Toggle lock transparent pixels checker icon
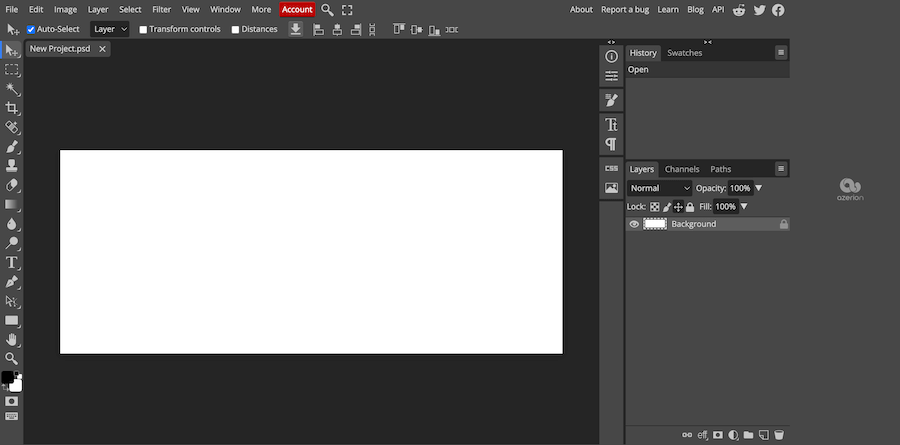The height and width of the screenshot is (445, 900). [654, 207]
